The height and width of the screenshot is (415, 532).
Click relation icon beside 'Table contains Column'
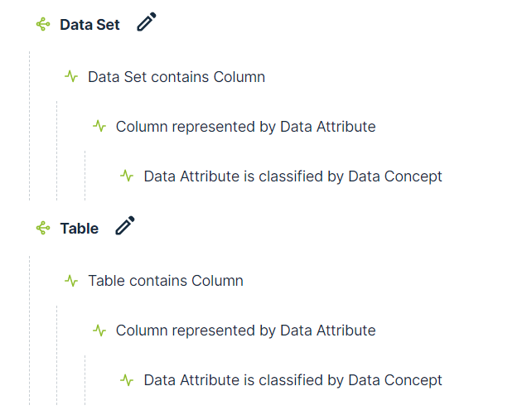(x=71, y=281)
